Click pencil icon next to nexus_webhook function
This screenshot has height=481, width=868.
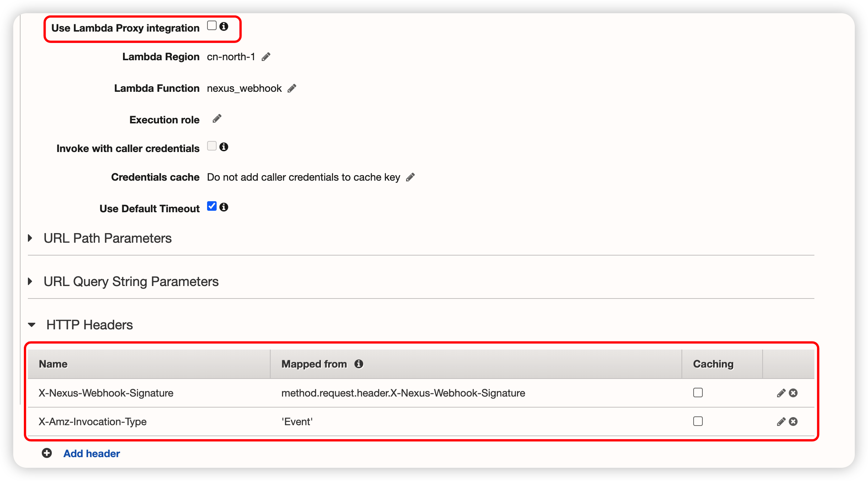[292, 88]
